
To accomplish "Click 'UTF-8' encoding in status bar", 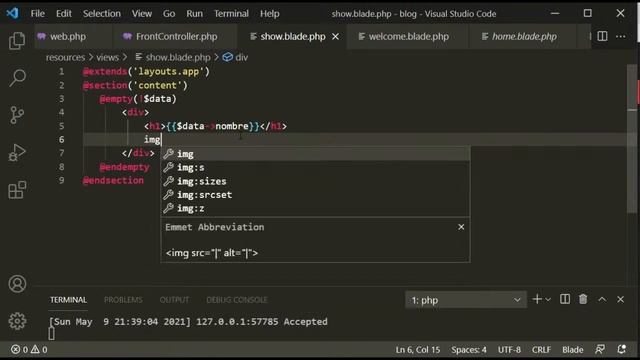I will tap(509, 350).
